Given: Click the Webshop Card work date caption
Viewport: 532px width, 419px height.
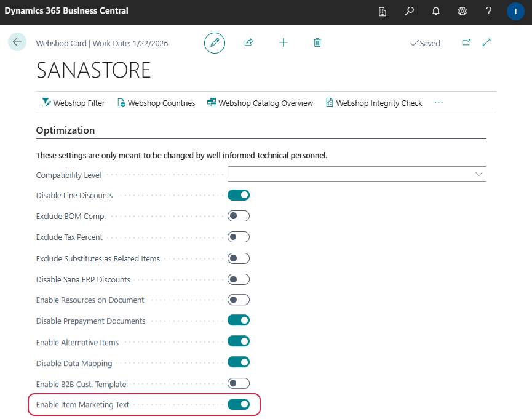Looking at the screenshot, I should (x=102, y=44).
